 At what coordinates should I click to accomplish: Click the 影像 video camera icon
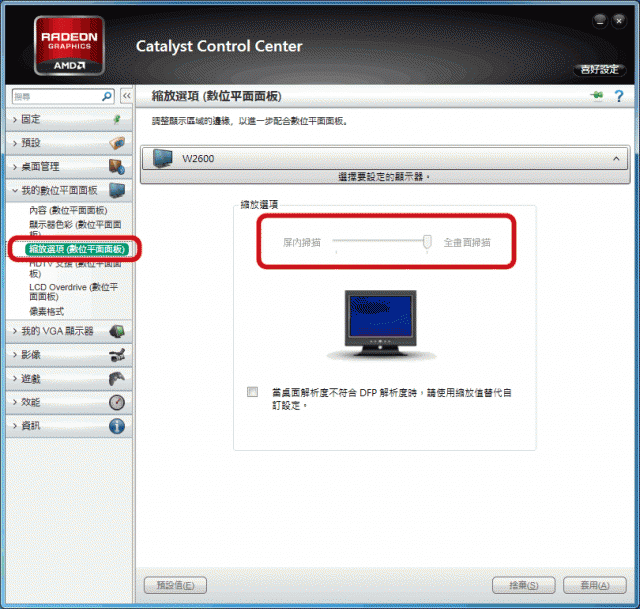(117, 355)
